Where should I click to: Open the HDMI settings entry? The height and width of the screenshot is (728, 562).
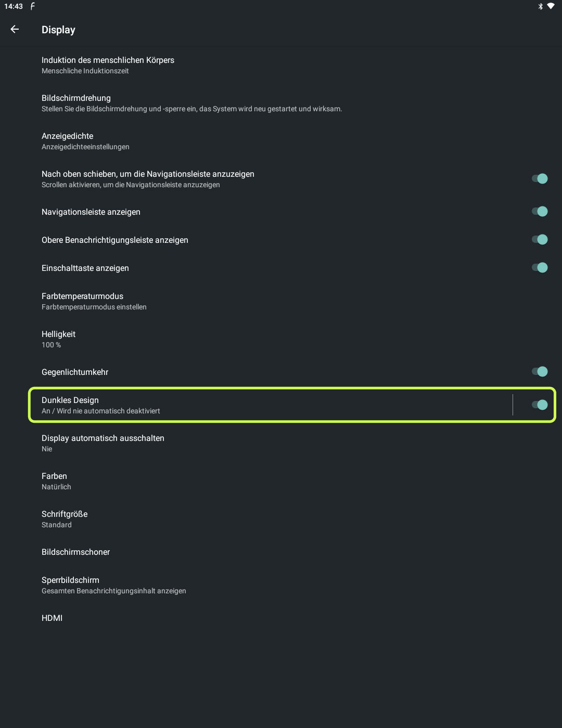[x=52, y=618]
